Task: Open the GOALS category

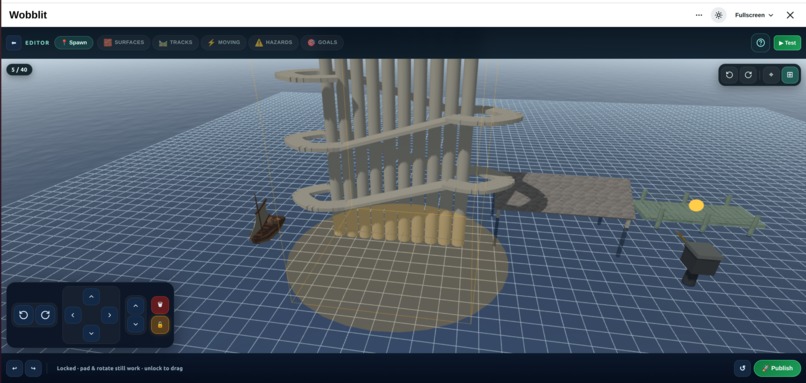Action: [x=322, y=43]
